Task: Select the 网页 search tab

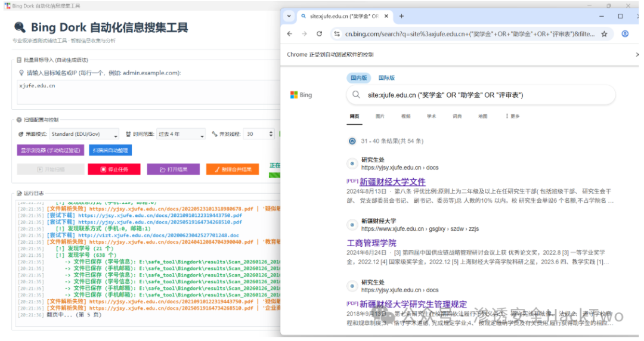Action: click(x=354, y=116)
